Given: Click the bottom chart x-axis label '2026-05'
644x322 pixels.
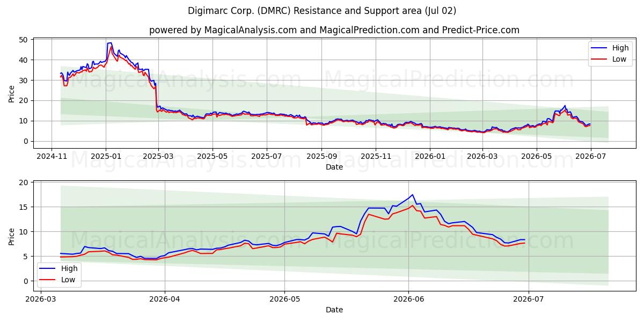Looking at the screenshot, I should pos(284,298).
